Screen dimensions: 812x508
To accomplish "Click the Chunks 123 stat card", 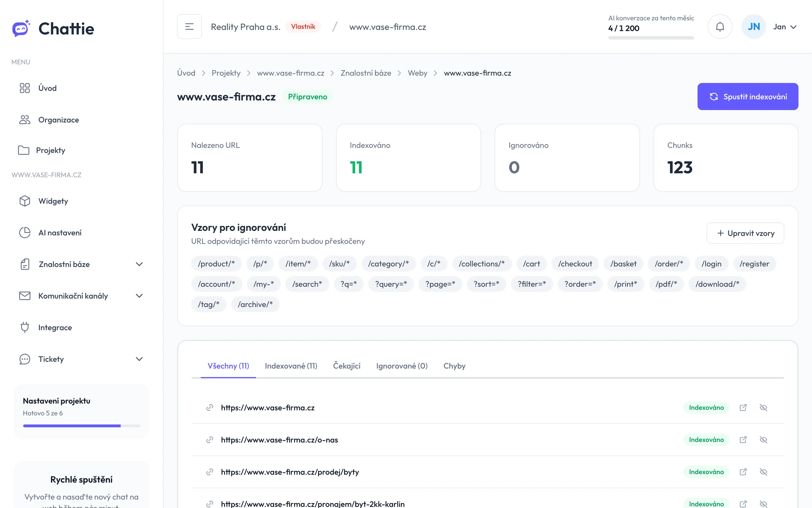I will click(x=726, y=157).
